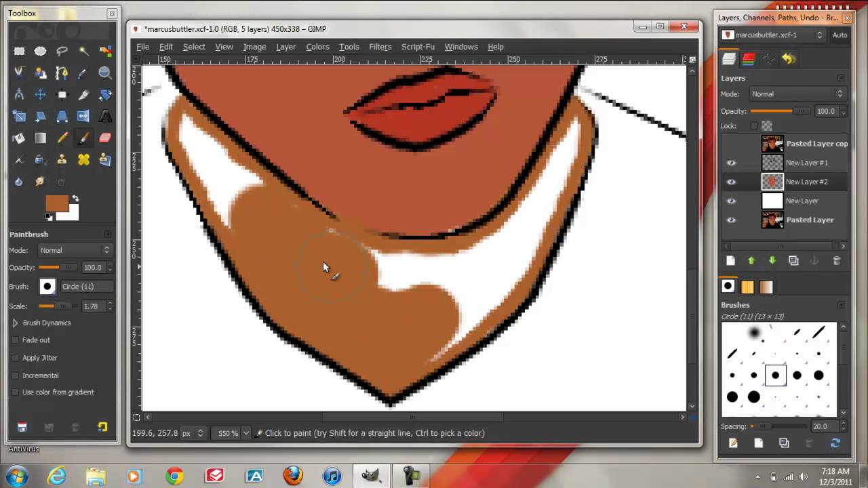Select the Rectangle Select tool
Screen dimensions: 868x488
pyautogui.click(x=19, y=51)
